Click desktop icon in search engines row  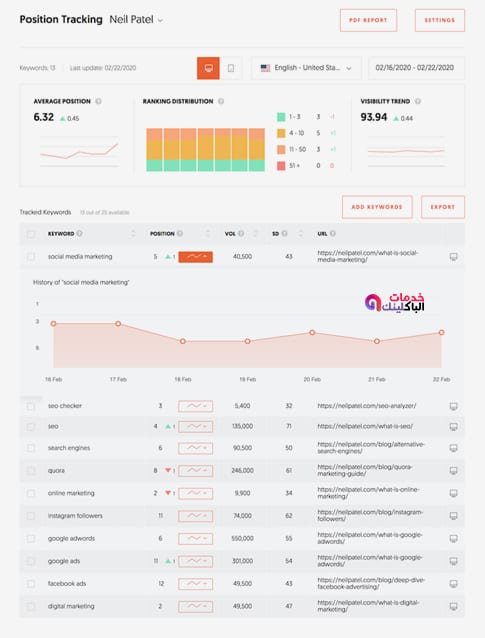pos(453,448)
